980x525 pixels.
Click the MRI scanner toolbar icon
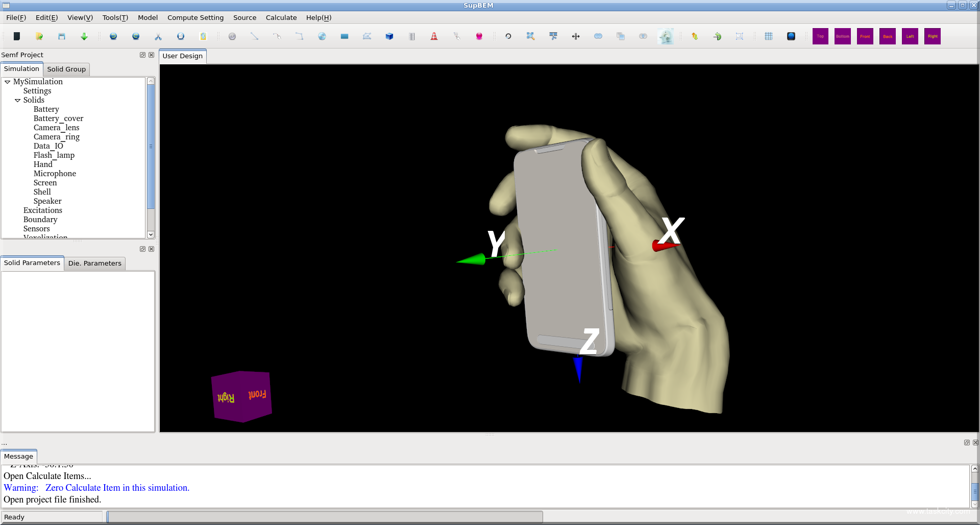(666, 36)
